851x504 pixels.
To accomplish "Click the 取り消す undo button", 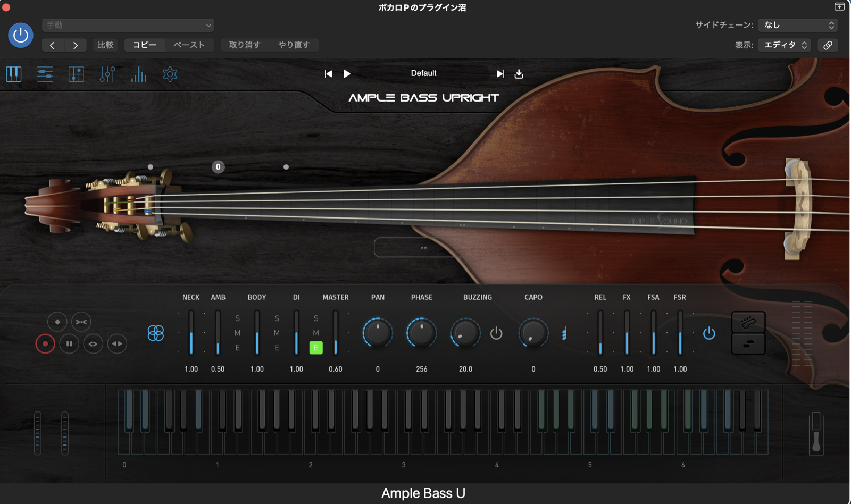I will [x=245, y=45].
